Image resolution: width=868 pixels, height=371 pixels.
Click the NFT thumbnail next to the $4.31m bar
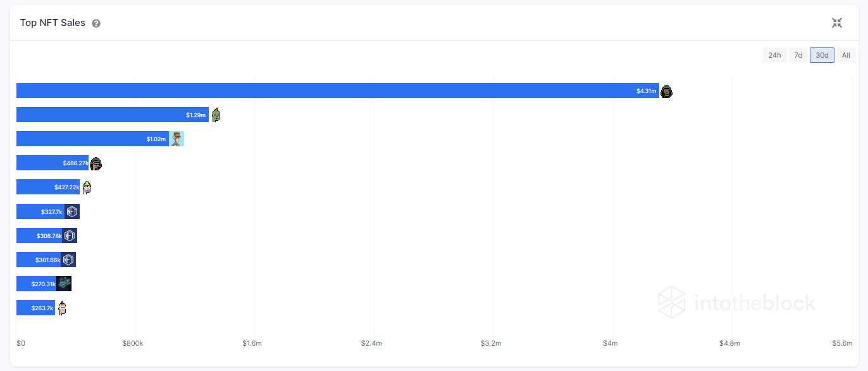pyautogui.click(x=666, y=91)
